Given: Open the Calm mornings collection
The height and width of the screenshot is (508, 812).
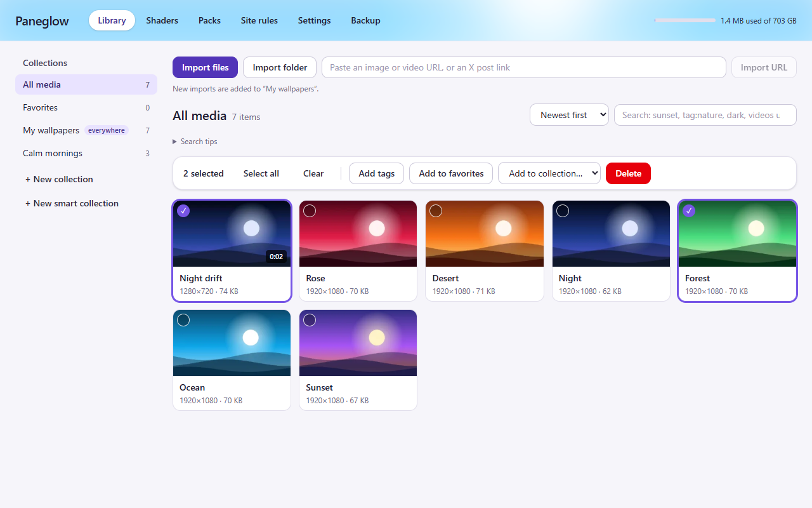Looking at the screenshot, I should pyautogui.click(x=86, y=153).
